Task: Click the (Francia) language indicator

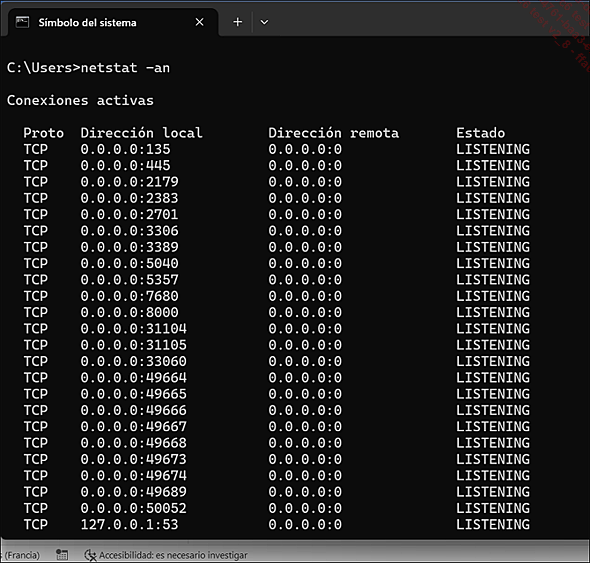Action: point(21,555)
